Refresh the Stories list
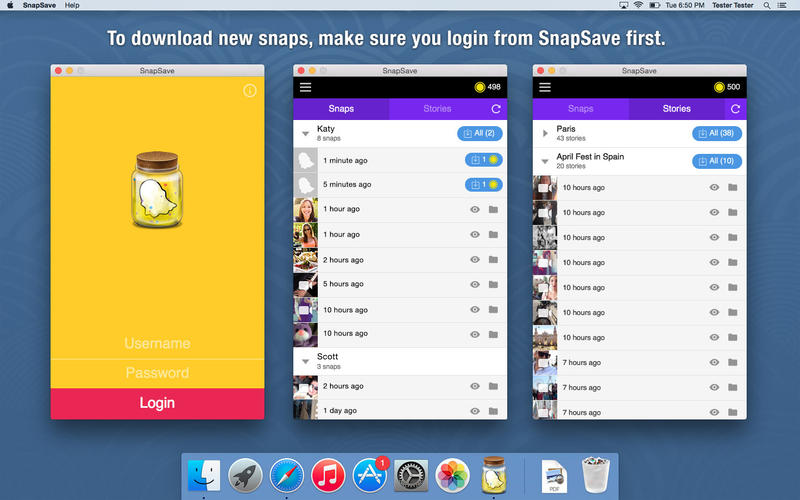This screenshot has height=500, width=800. (736, 109)
